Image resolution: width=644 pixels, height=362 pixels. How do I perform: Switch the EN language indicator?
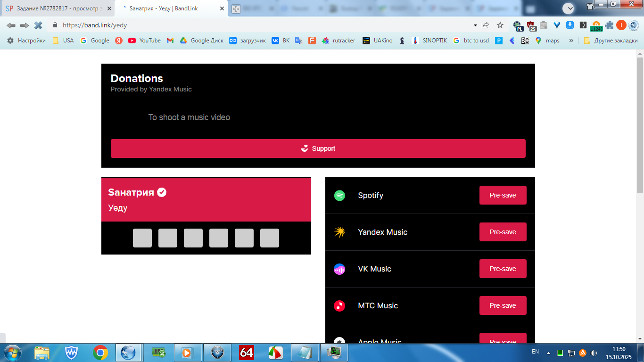535,352
